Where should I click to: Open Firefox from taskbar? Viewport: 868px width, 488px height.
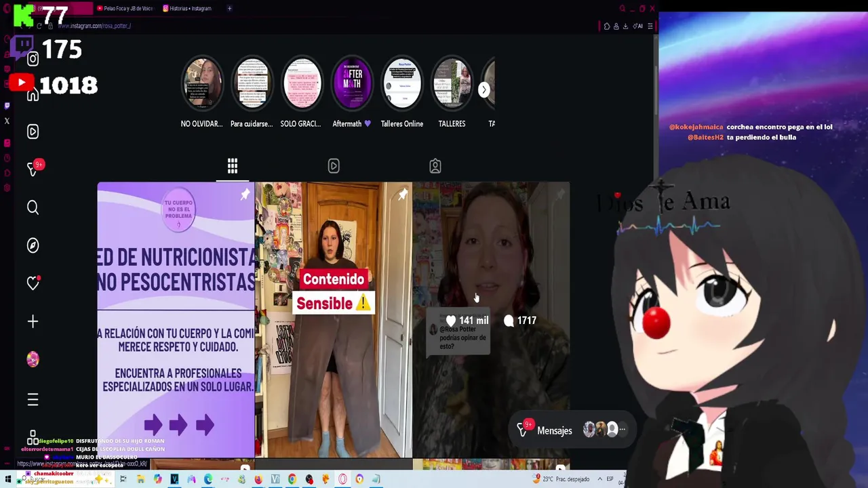[258, 479]
